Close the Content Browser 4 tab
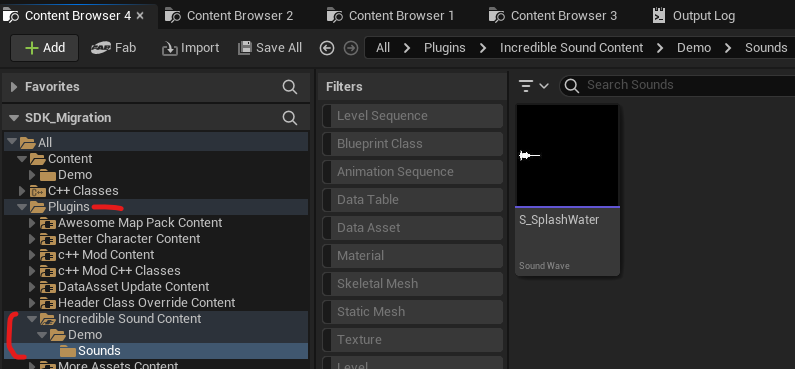Viewport: 795px width, 369px height. (x=140, y=16)
